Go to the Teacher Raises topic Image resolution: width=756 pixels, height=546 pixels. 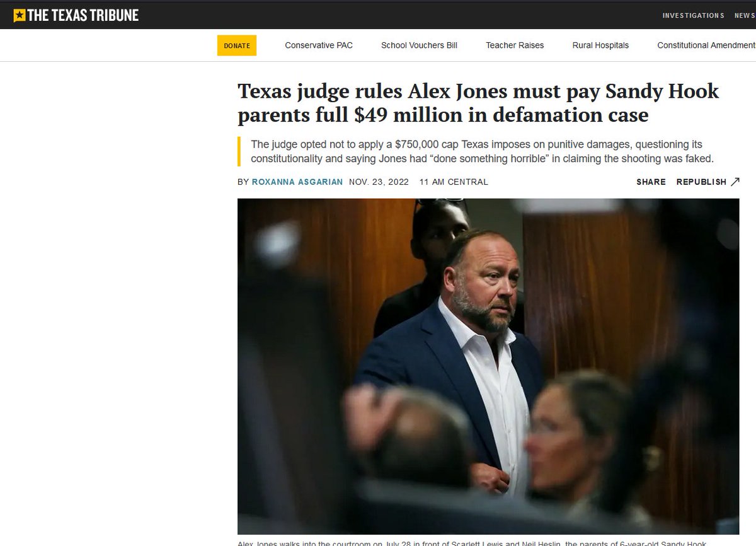point(515,45)
